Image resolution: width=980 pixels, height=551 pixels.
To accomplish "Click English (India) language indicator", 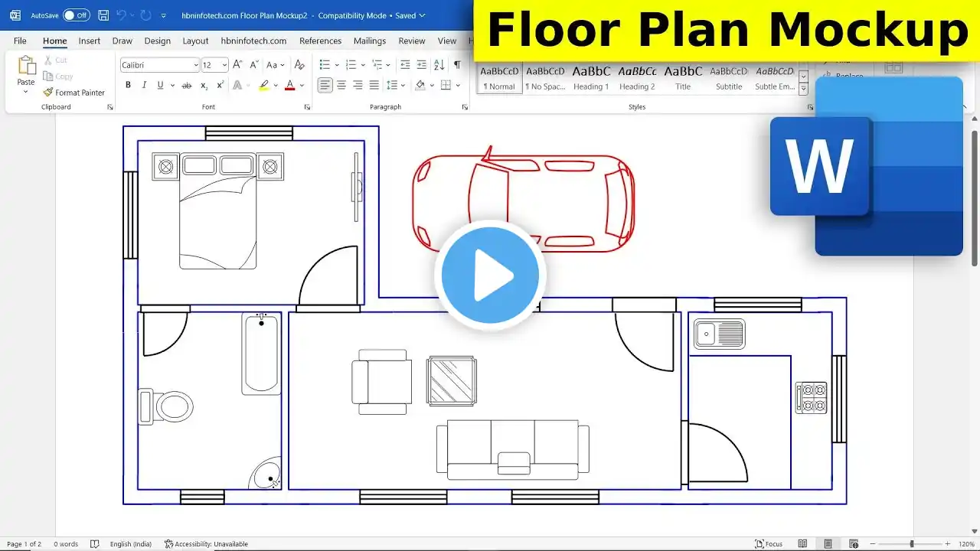I will point(131,544).
